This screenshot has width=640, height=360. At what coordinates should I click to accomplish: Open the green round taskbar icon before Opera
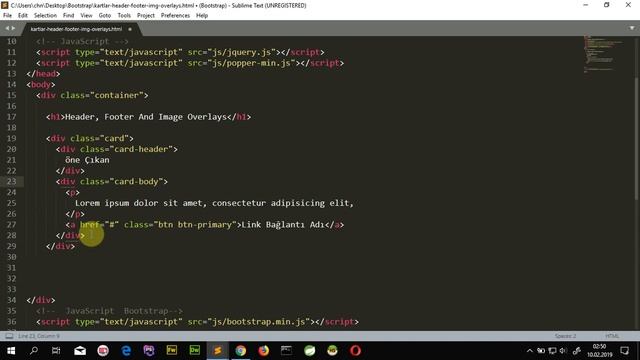(x=332, y=351)
